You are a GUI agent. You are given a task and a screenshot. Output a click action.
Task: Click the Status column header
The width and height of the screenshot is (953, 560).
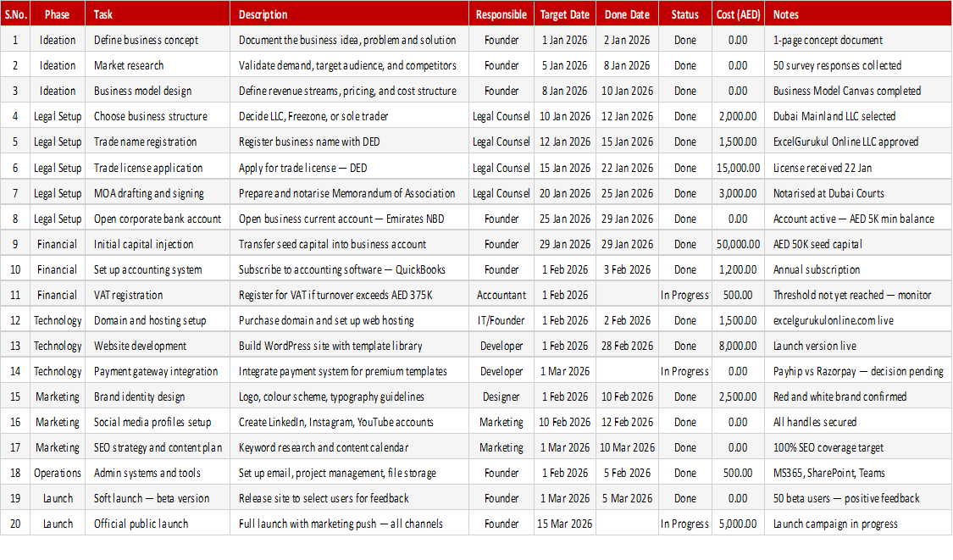click(x=685, y=14)
